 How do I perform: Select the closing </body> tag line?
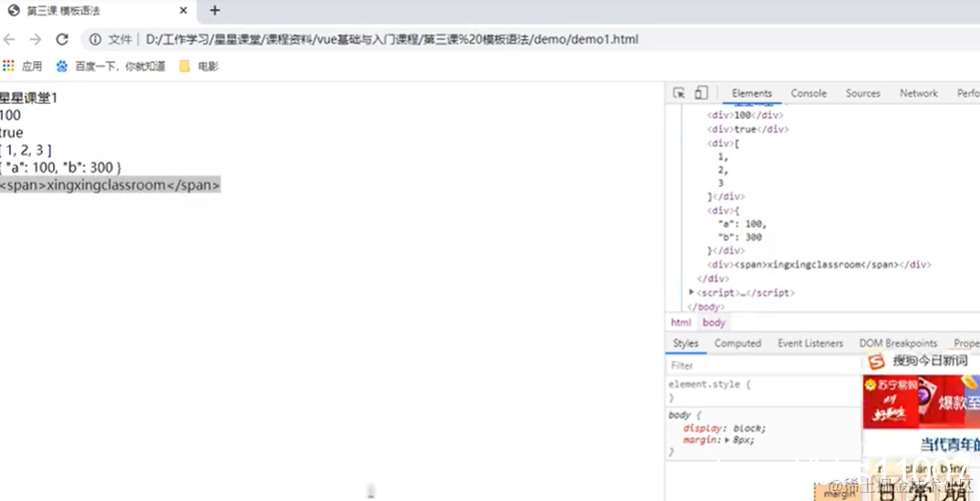coord(706,307)
